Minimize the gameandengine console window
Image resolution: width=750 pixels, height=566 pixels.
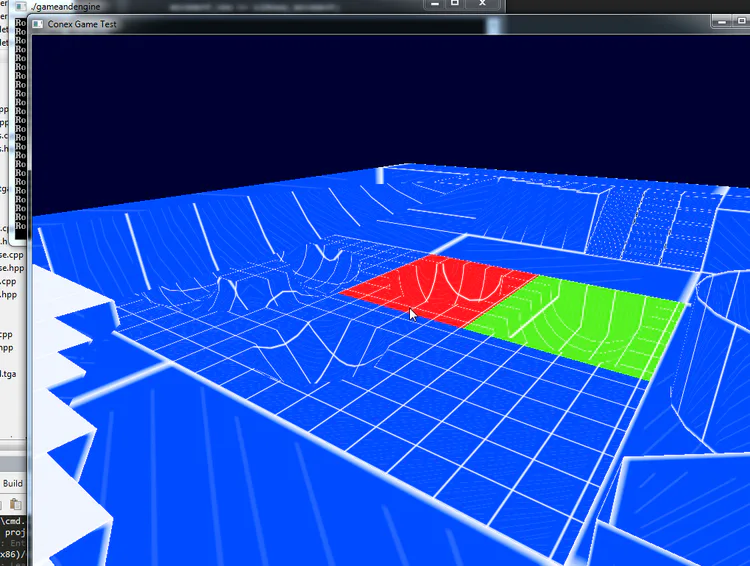(x=435, y=4)
